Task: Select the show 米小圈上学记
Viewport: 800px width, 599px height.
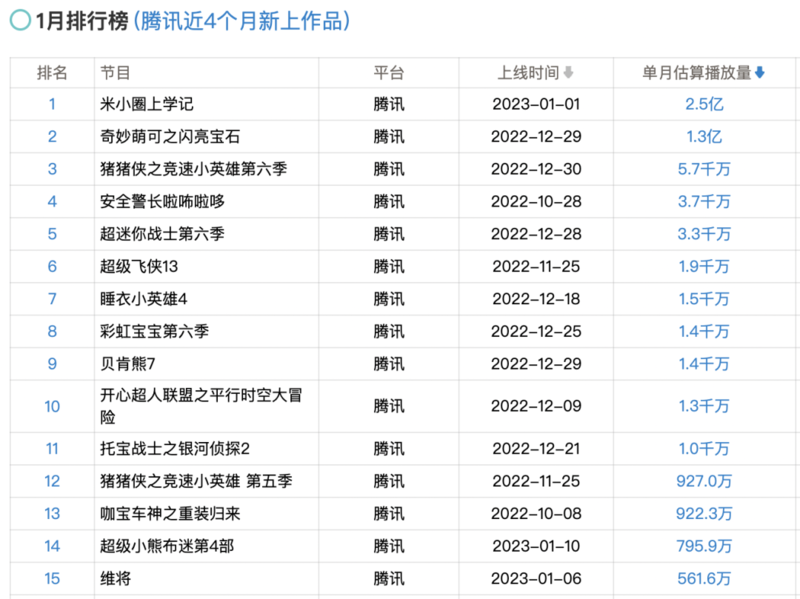Action: click(x=147, y=104)
